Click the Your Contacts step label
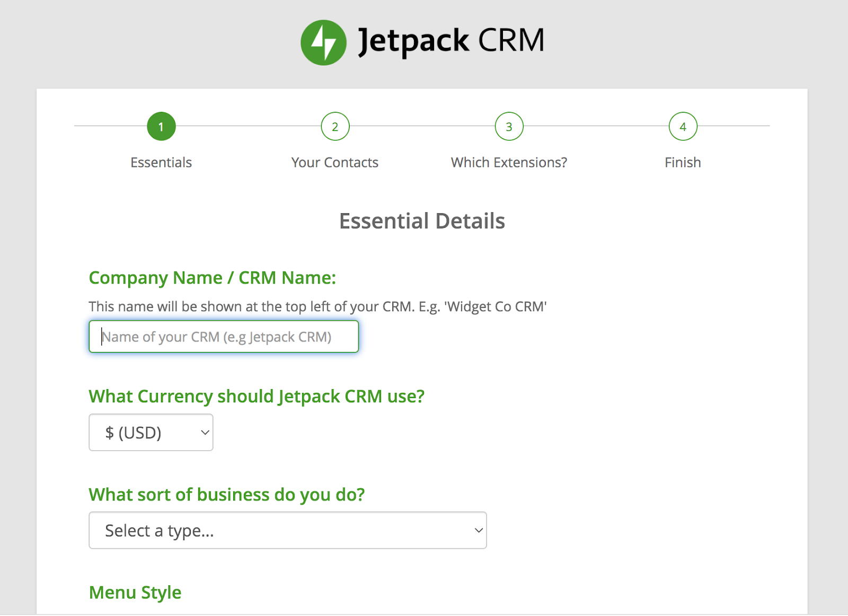848x616 pixels. coord(335,162)
